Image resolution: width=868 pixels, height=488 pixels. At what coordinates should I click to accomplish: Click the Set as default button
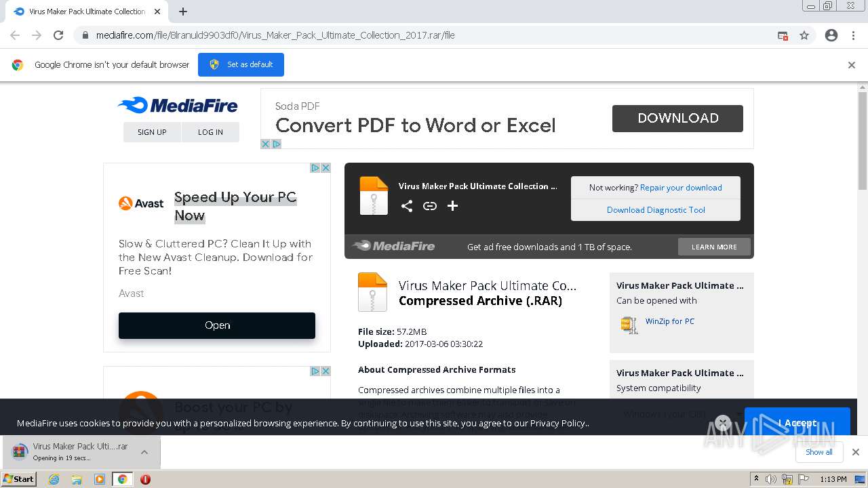pyautogui.click(x=241, y=64)
